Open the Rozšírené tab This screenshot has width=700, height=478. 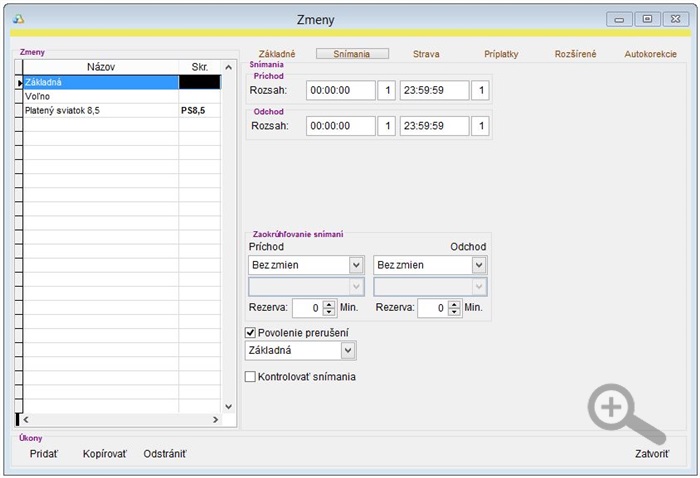(575, 54)
